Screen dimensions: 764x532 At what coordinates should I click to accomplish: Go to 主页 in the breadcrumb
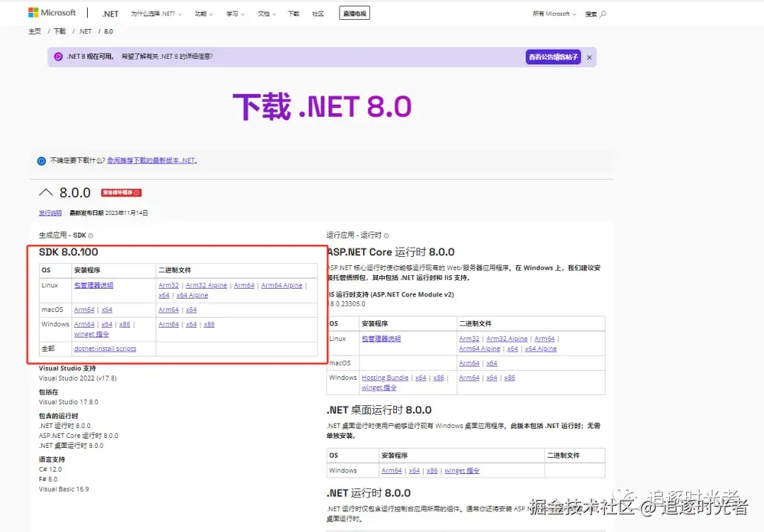click(35, 31)
